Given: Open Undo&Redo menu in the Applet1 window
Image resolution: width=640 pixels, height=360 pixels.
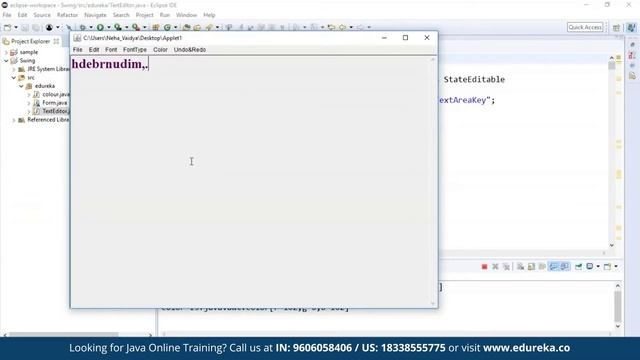Looking at the screenshot, I should pos(190,50).
